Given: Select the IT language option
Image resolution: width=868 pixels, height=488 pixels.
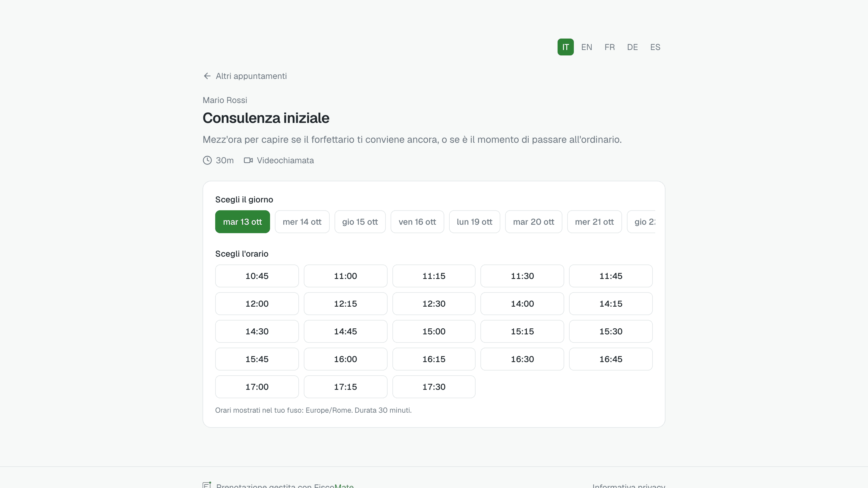Looking at the screenshot, I should pos(565,47).
